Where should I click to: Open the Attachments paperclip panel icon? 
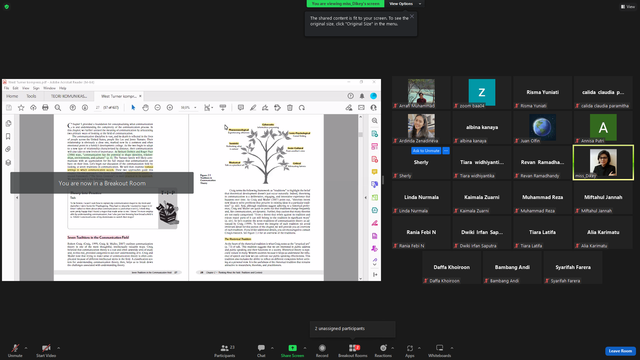tap(8, 149)
